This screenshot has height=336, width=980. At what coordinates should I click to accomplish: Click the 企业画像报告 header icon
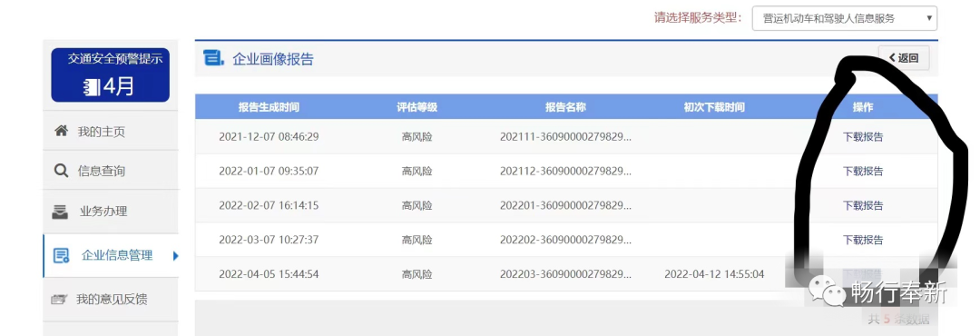pos(213,57)
